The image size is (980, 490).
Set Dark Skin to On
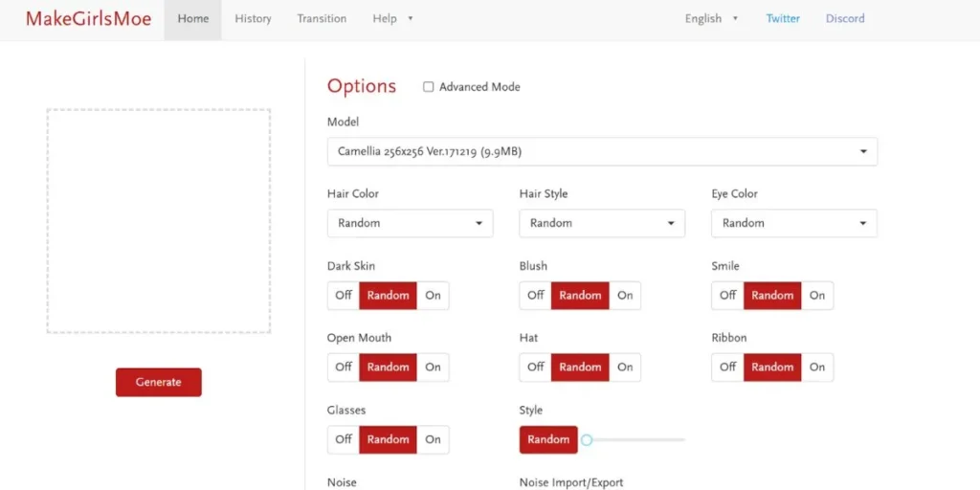coord(434,296)
